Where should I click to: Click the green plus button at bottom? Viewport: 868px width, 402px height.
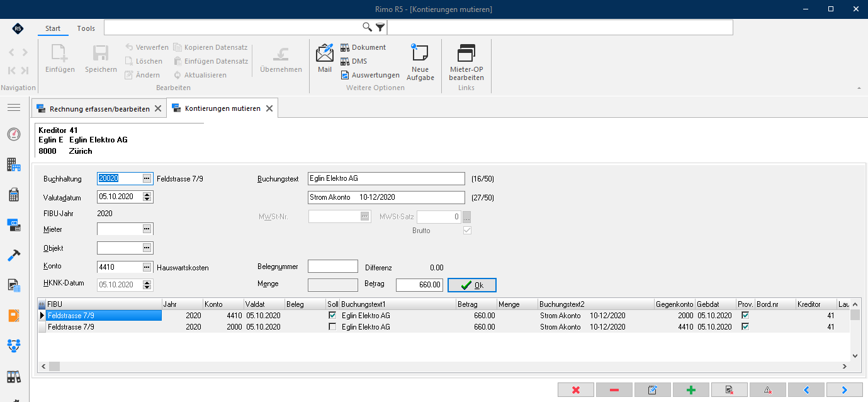pos(691,390)
